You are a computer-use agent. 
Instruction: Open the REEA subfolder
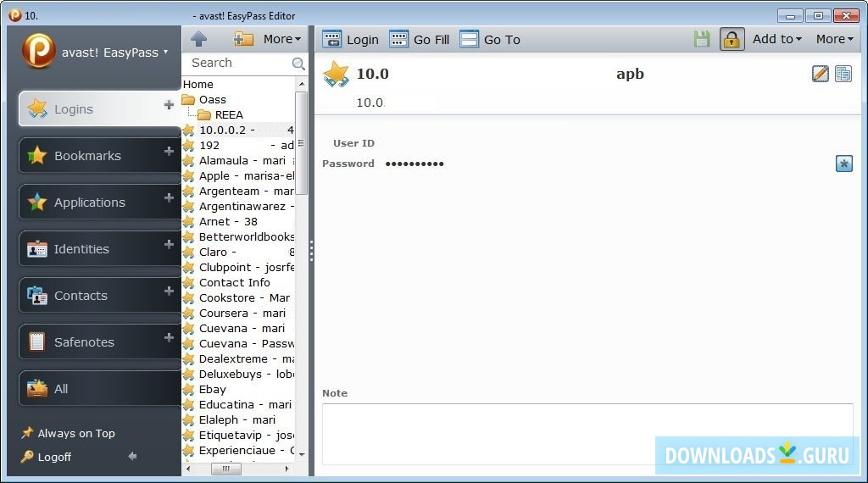tap(220, 115)
